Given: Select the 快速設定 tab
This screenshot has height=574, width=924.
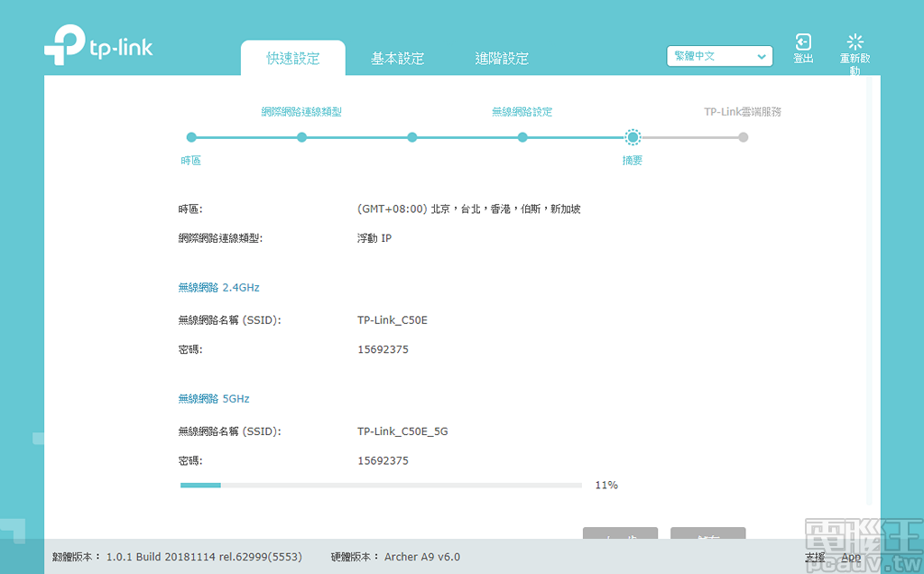Looking at the screenshot, I should 291,57.
